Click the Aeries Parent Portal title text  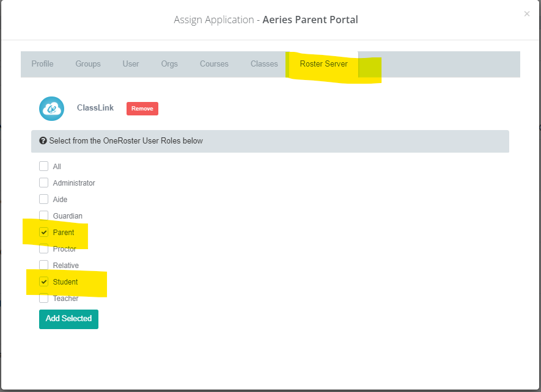tap(310, 20)
